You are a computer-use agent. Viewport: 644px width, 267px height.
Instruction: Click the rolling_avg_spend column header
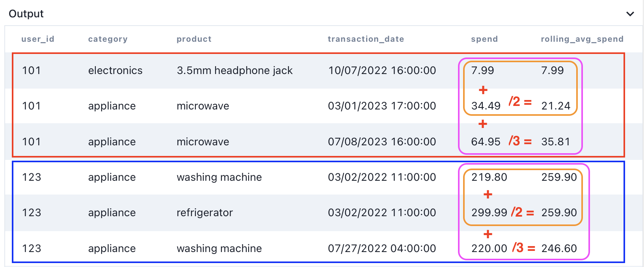(582, 39)
